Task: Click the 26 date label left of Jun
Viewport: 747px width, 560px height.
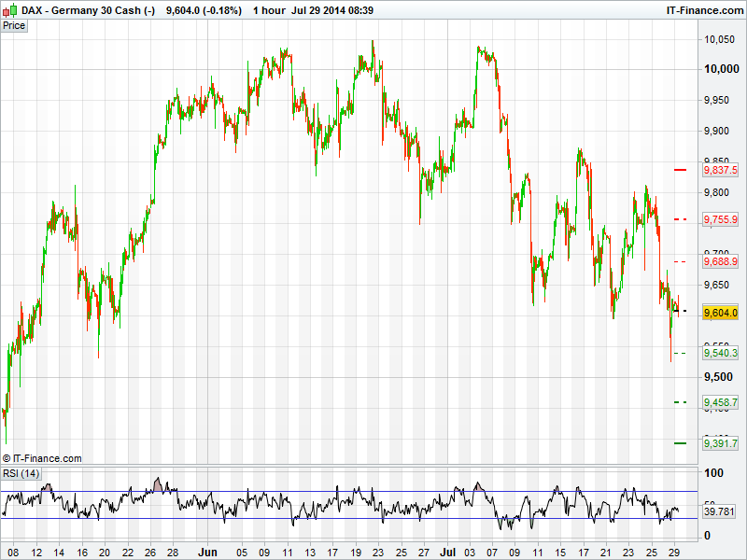Action: pos(150,553)
